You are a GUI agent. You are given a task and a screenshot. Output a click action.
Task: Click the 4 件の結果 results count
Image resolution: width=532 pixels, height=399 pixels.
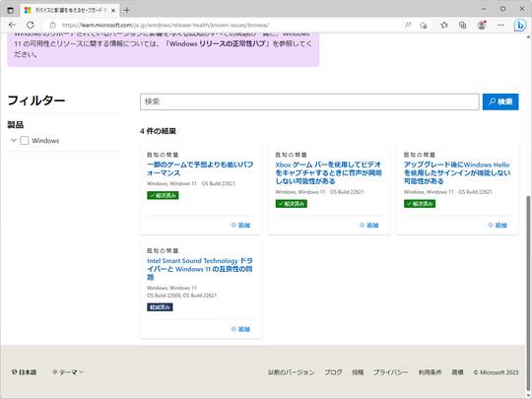[158, 131]
